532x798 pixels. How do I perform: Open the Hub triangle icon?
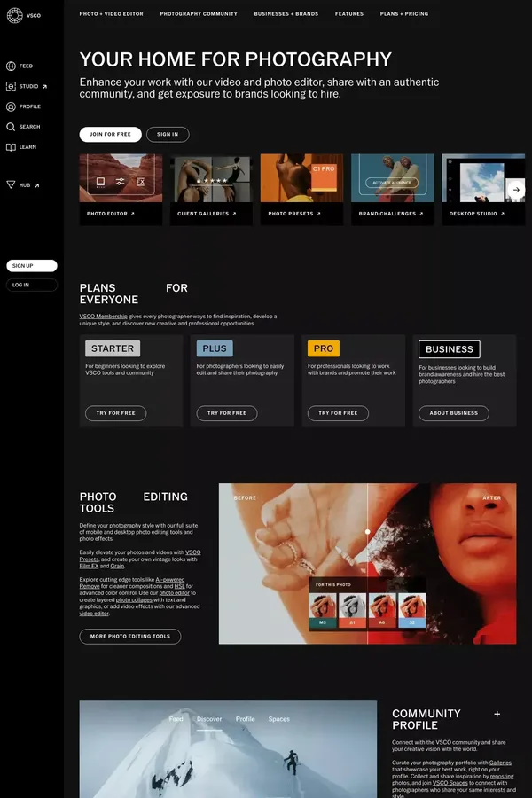[11, 184]
